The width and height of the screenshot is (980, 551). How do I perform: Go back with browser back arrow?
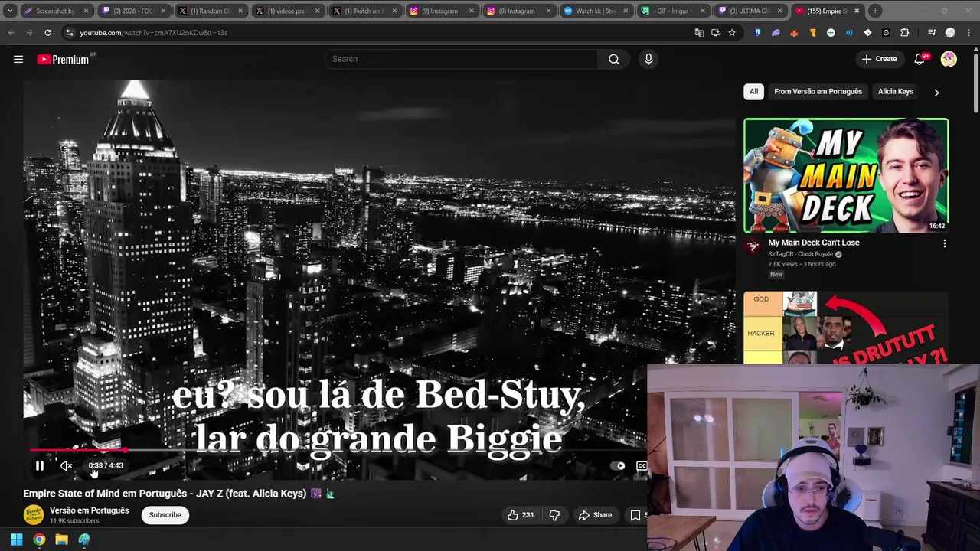pyautogui.click(x=11, y=33)
